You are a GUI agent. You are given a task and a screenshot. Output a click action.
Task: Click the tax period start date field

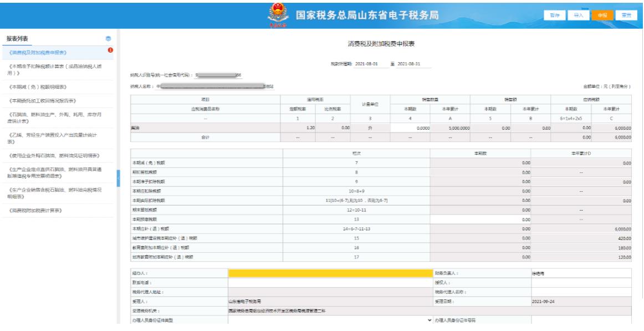pyautogui.click(x=367, y=64)
